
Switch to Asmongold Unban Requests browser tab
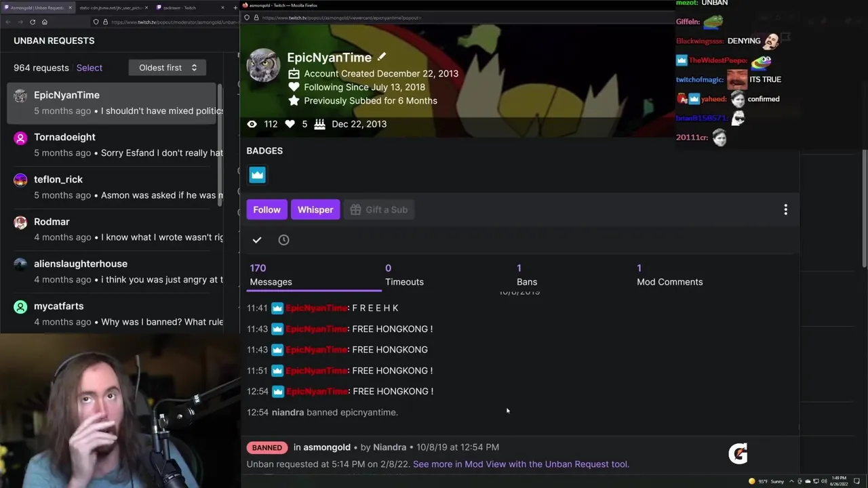coord(37,7)
